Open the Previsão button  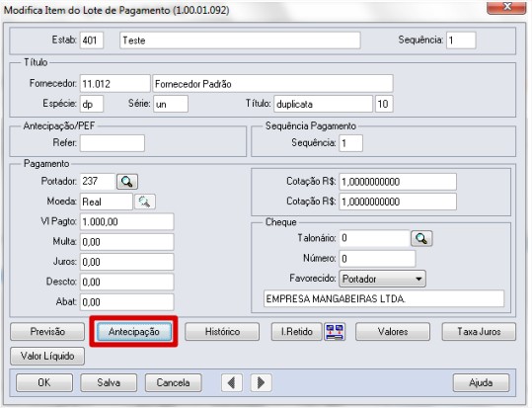[x=47, y=332]
